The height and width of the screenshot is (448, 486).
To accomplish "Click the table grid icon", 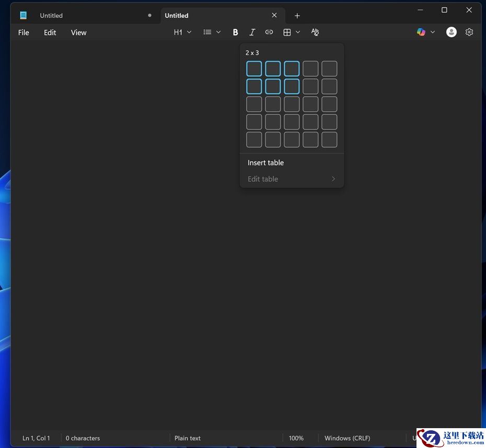I will coord(287,32).
